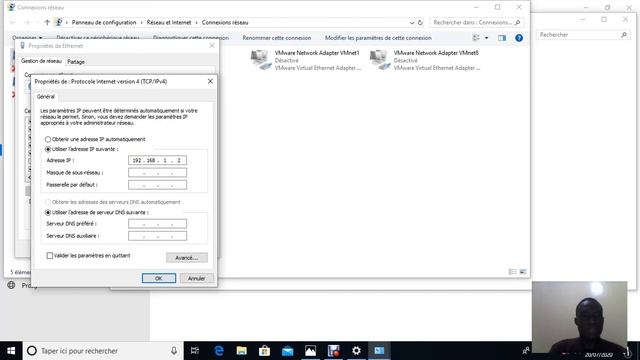Refresh the Connexions réseau address bar

click(420, 22)
